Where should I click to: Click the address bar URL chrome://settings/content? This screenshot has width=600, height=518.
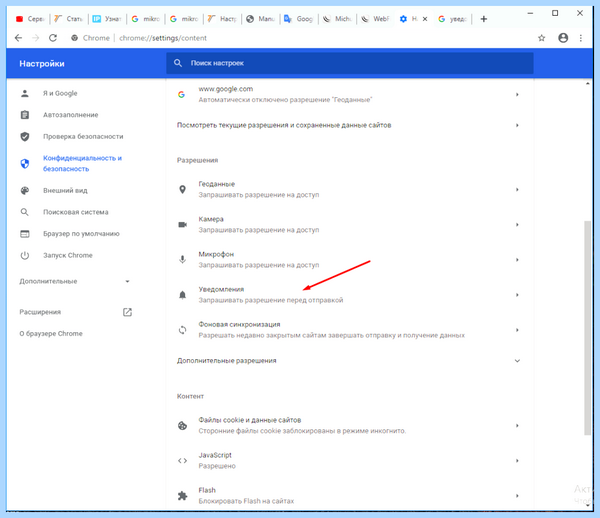[x=163, y=38]
